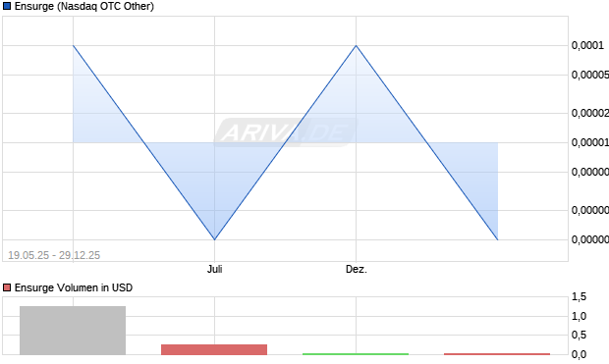Click the price line's peak at Dez.
This screenshot has width=609, height=364.
click(357, 46)
